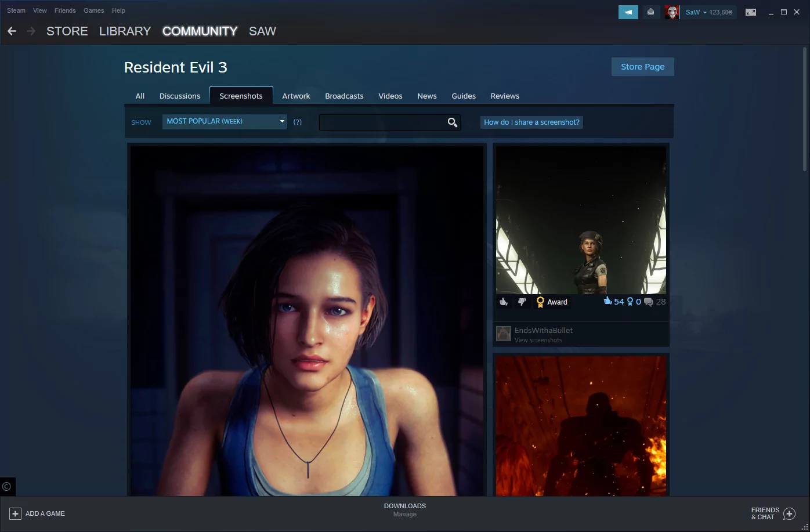Go to the STORE section

pos(67,31)
